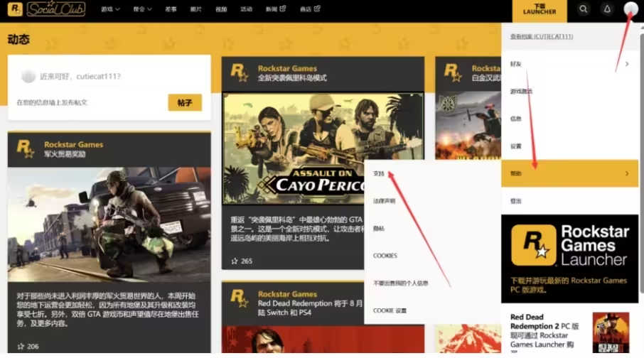This screenshot has width=644, height=358.
Task: Select the highlighted 帮助 menu item
Action: tap(569, 173)
